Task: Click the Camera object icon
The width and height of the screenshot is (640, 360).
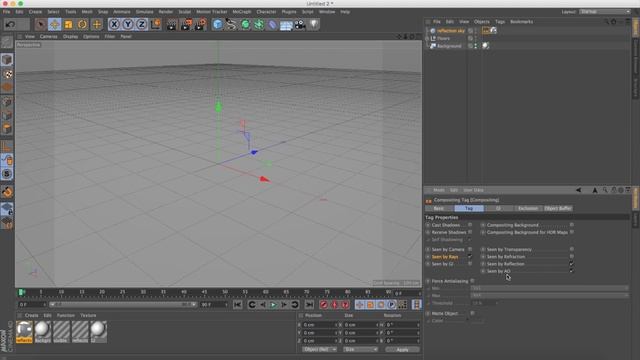Action: tap(300, 24)
